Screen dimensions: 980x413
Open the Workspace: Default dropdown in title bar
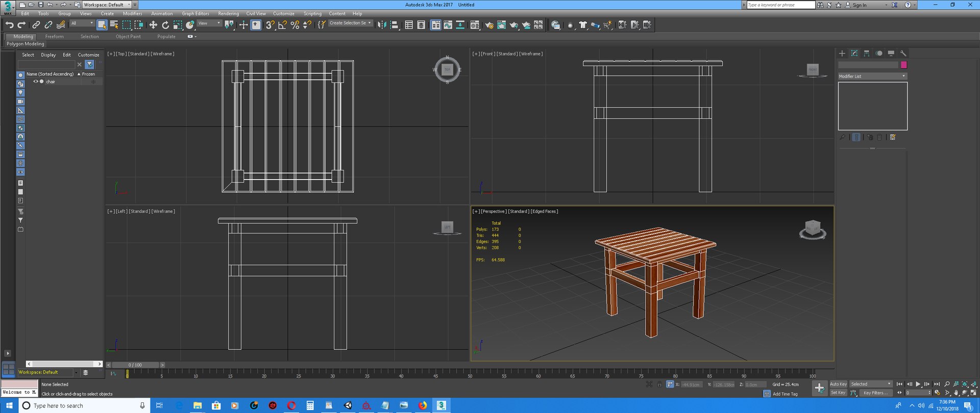pyautogui.click(x=107, y=5)
